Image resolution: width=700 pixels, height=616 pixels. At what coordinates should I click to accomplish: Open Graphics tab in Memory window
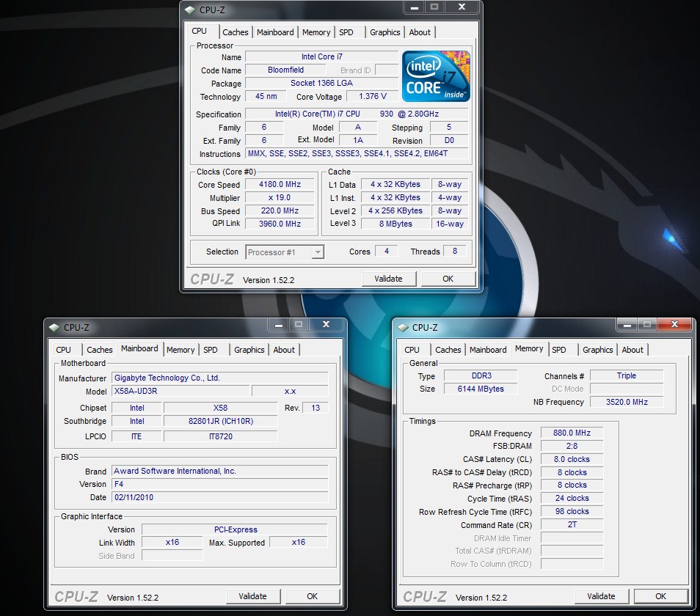(x=598, y=350)
